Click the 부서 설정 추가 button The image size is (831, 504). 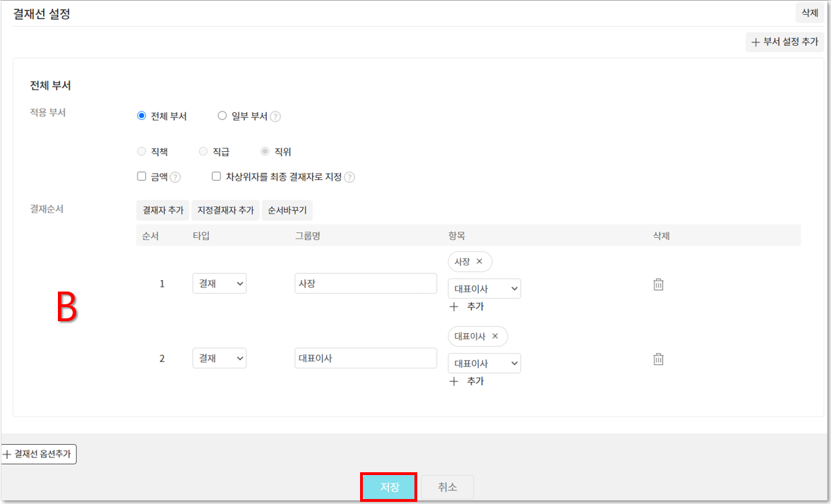pos(784,42)
